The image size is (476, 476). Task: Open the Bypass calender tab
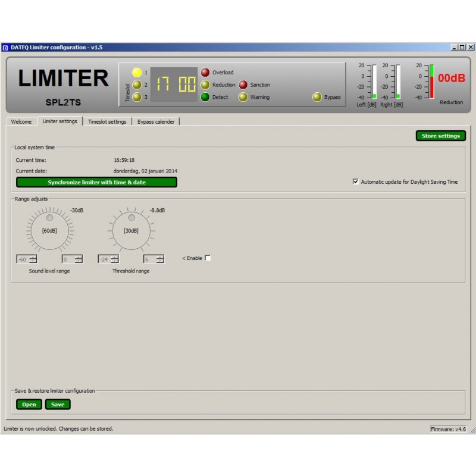(x=156, y=121)
